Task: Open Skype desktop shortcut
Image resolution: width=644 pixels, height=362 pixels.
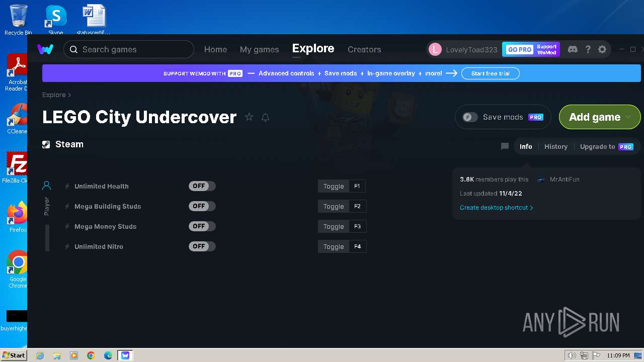Action: tap(56, 19)
